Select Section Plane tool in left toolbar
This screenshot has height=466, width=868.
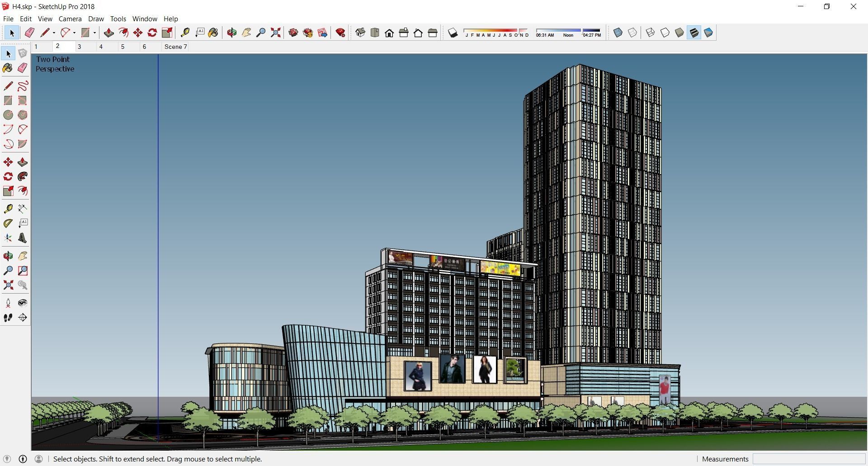pos(23,318)
